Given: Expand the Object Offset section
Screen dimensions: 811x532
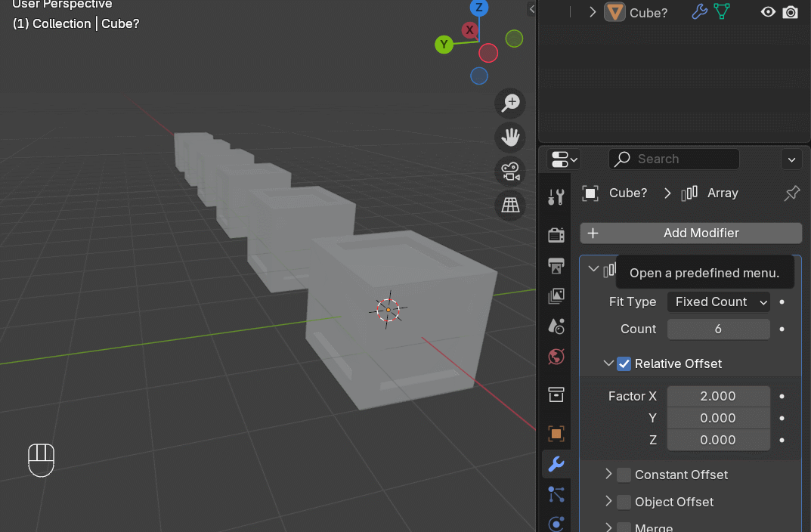Looking at the screenshot, I should [x=609, y=502].
